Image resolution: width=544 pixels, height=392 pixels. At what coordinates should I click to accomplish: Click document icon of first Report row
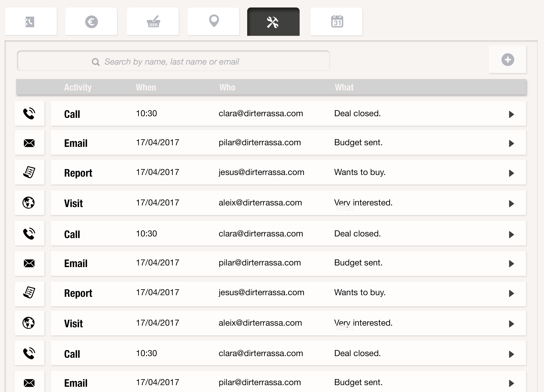point(30,172)
